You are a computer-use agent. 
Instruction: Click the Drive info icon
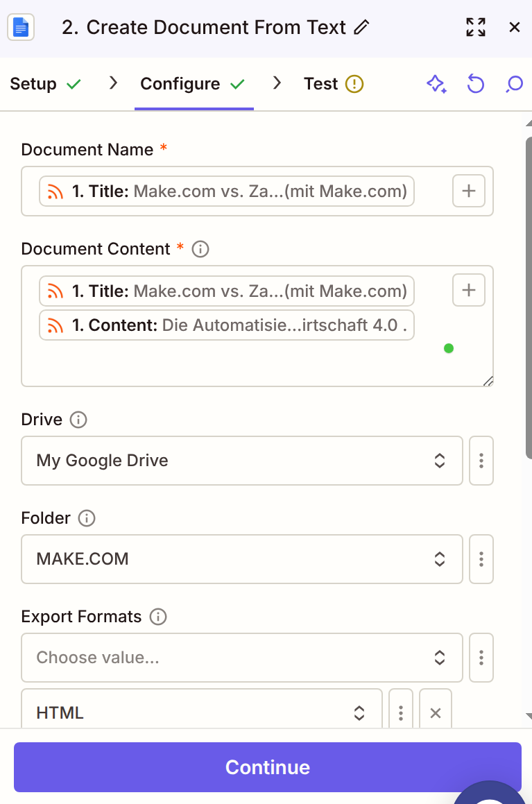78,420
